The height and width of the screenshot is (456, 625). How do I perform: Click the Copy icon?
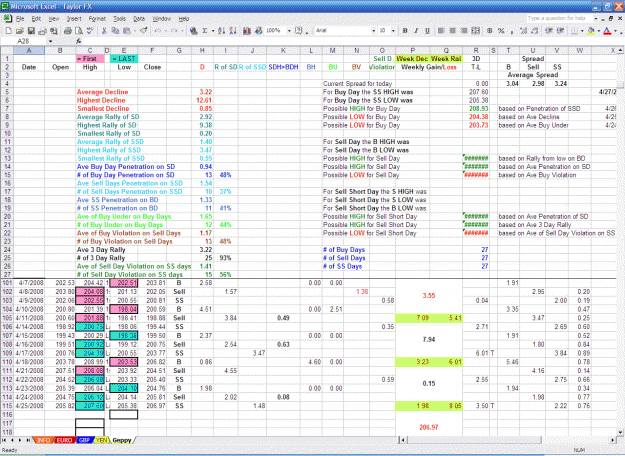pyautogui.click(x=115, y=31)
